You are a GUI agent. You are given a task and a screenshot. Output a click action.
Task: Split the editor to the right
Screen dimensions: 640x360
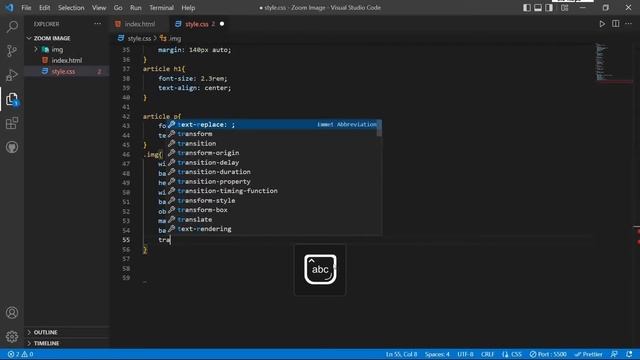point(616,24)
